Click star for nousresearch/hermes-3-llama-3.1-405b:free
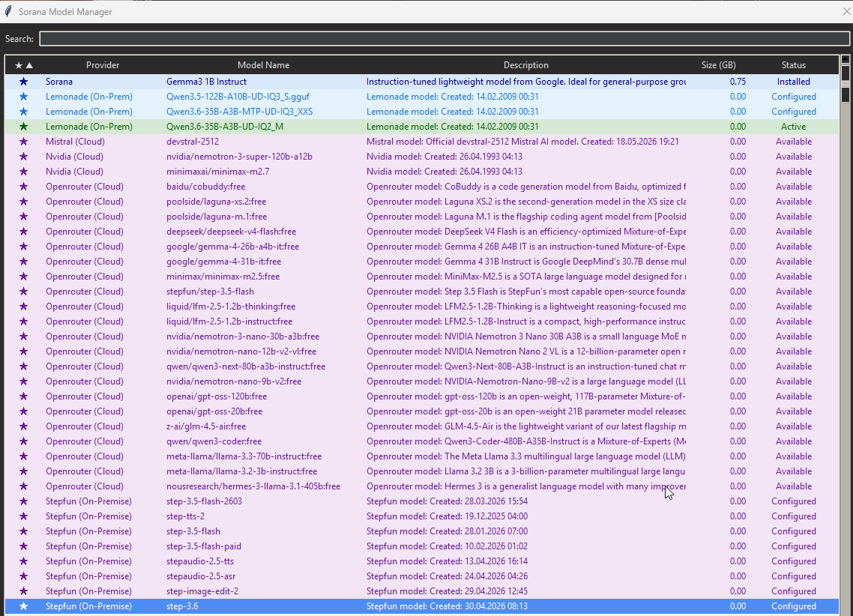The image size is (853, 616). click(23, 486)
